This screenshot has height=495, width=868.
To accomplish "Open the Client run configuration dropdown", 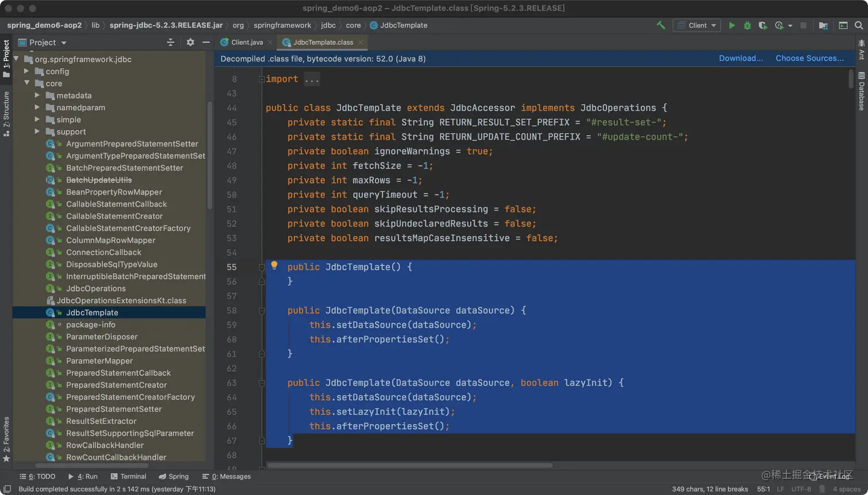I will click(x=697, y=25).
